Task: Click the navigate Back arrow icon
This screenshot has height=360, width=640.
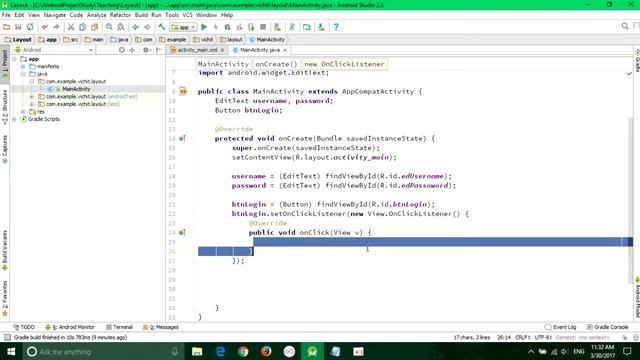Action: click(135, 27)
